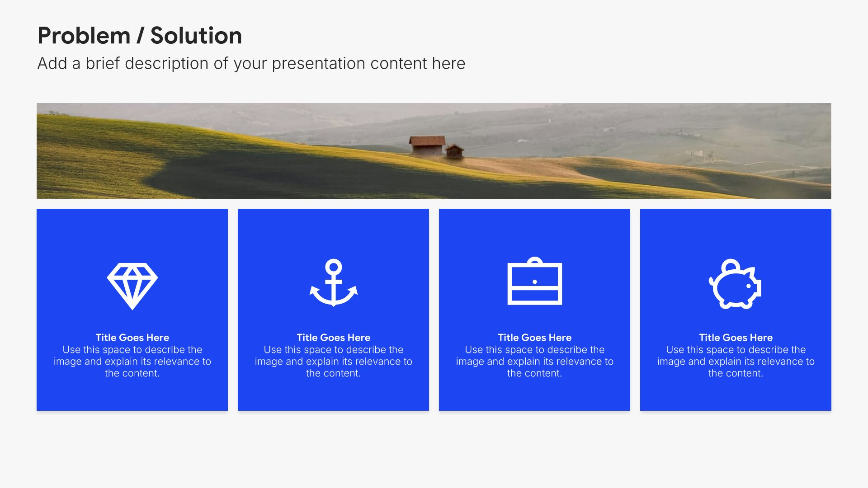
Task: Click the brief description subtitle text
Action: (x=251, y=63)
